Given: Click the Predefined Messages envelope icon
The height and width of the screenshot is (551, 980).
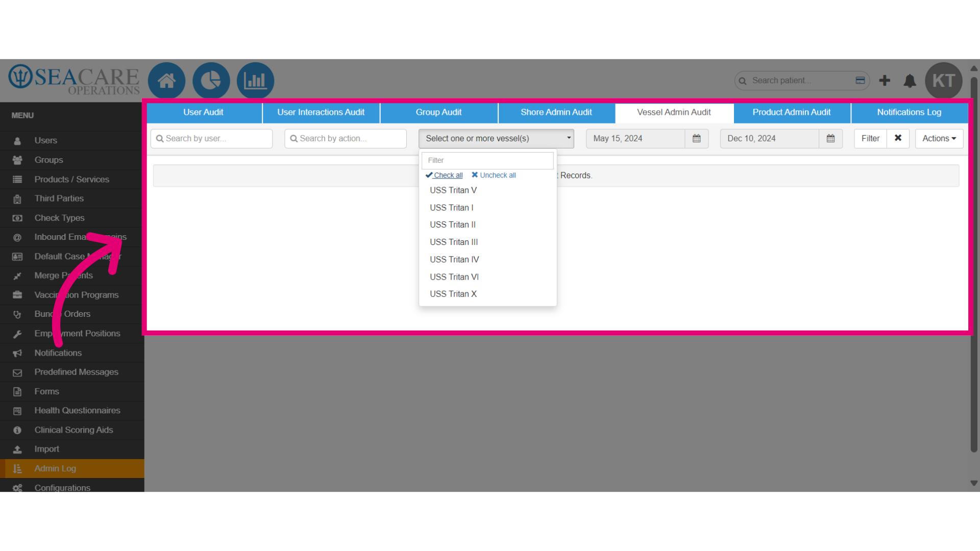Looking at the screenshot, I should click(x=17, y=372).
